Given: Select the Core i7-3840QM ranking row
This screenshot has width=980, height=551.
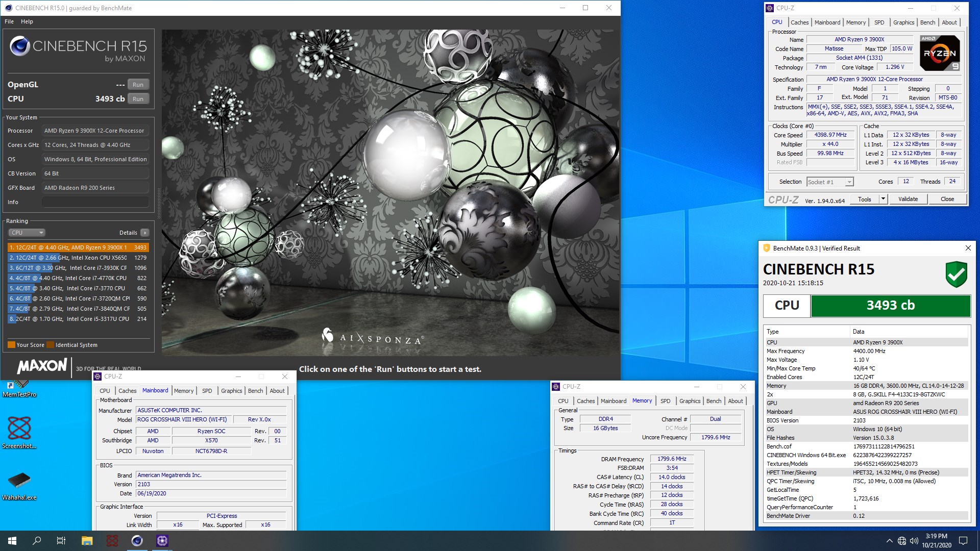Looking at the screenshot, I should click(x=78, y=309).
